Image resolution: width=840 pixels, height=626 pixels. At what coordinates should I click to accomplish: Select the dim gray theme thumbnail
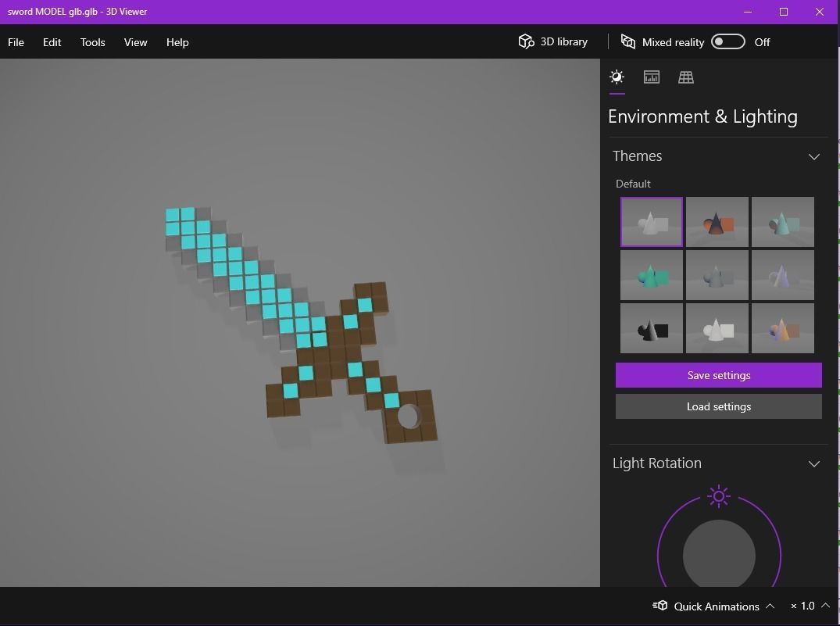coord(717,275)
